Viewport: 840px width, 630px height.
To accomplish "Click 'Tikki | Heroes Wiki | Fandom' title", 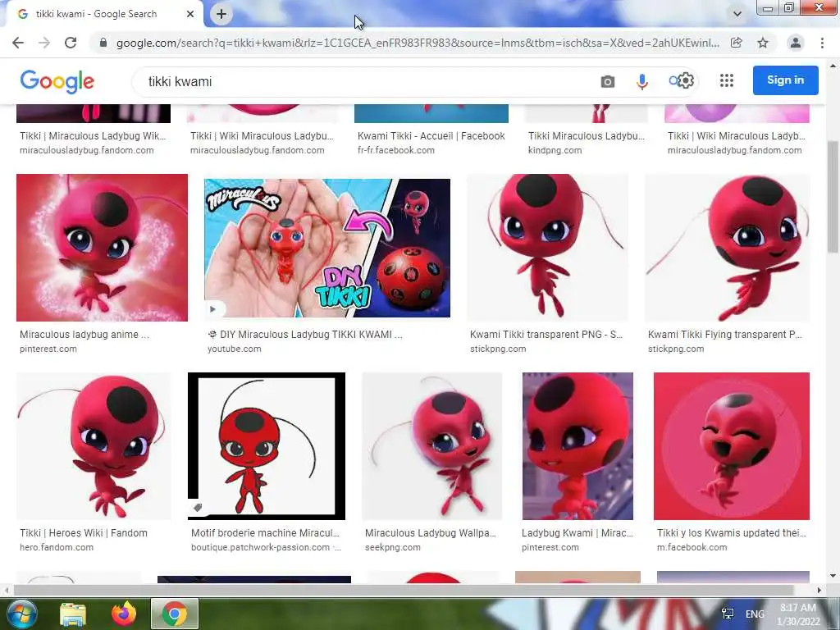I will 84,533.
